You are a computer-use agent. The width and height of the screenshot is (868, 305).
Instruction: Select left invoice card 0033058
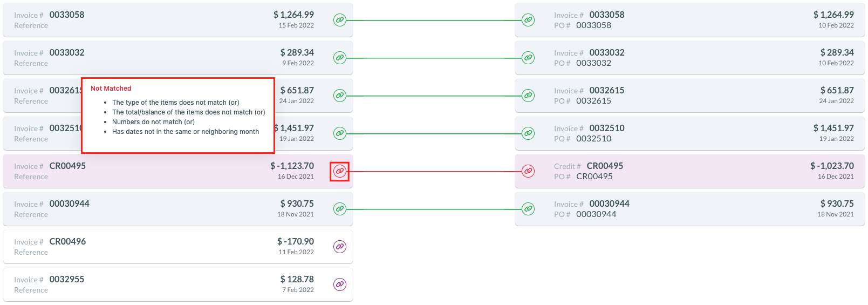178,20
